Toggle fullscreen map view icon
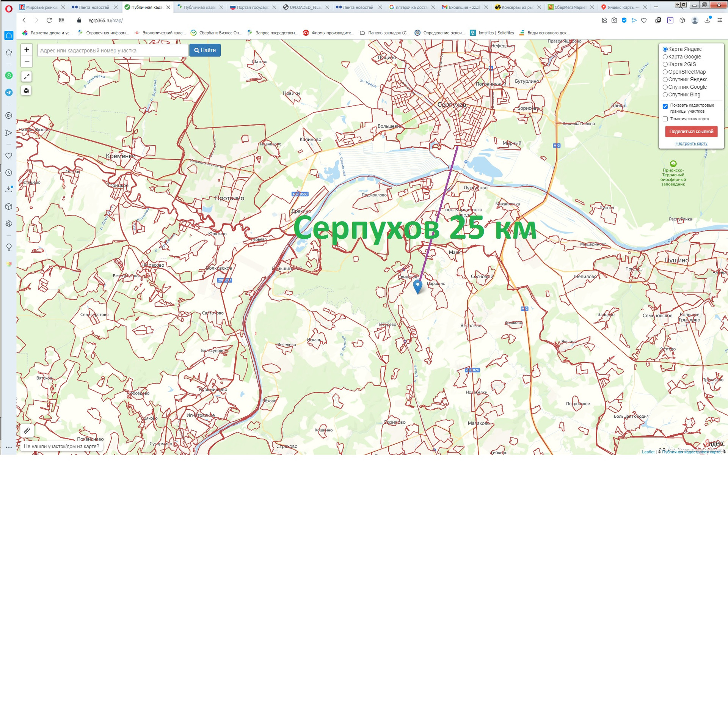Image resolution: width=728 pixels, height=714 pixels. (26, 77)
